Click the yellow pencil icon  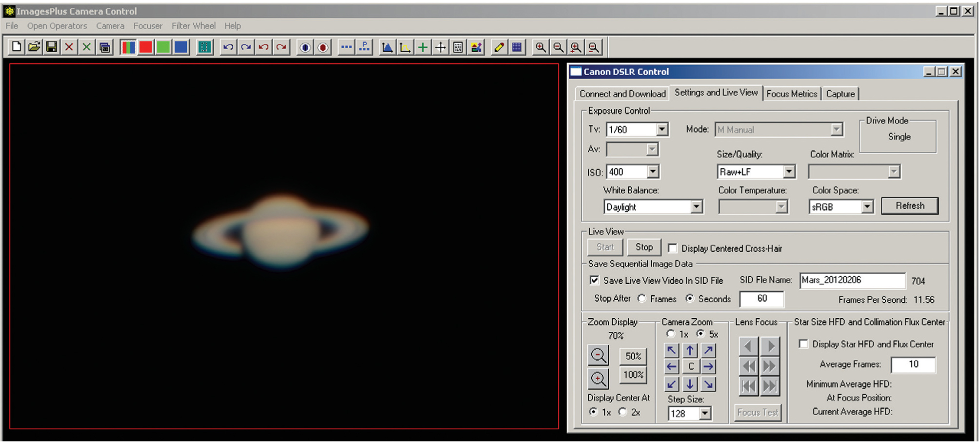(x=499, y=47)
